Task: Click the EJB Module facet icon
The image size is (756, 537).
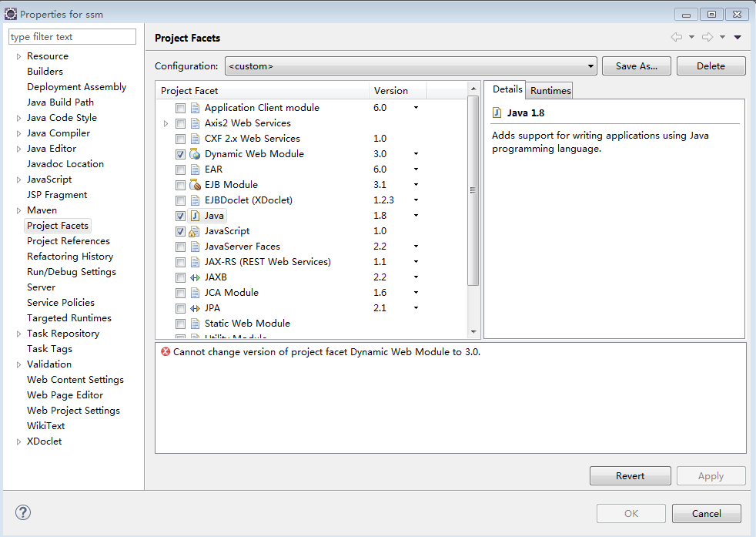Action: tap(195, 185)
